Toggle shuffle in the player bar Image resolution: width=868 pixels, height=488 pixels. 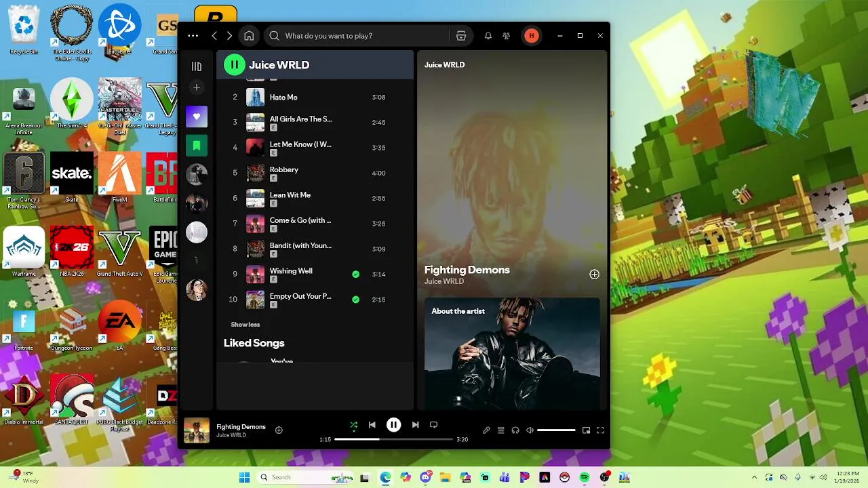[353, 425]
